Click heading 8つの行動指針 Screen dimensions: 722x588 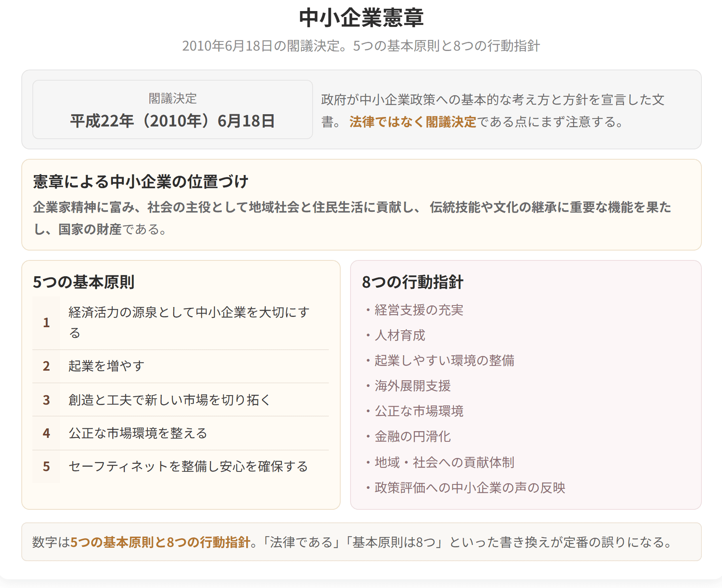tap(413, 282)
